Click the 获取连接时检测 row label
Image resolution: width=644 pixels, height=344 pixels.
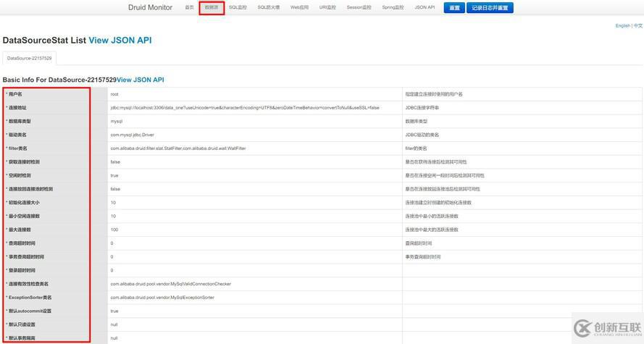click(x=24, y=161)
